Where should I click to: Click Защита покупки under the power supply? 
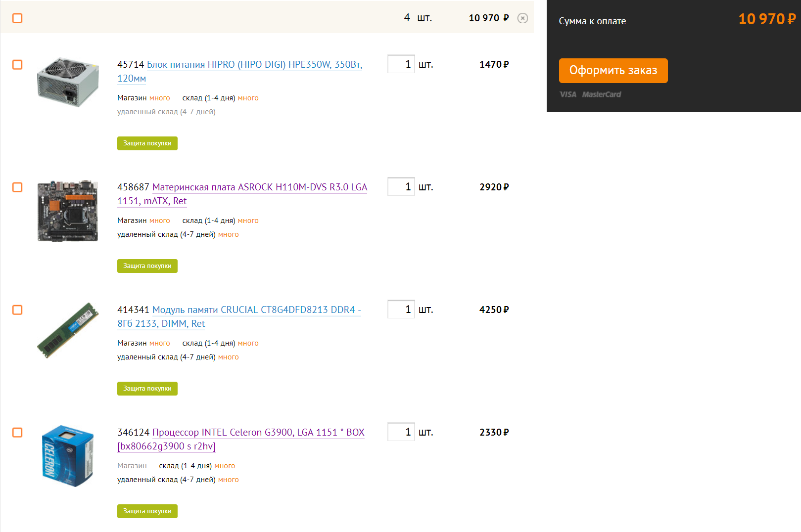tap(147, 143)
